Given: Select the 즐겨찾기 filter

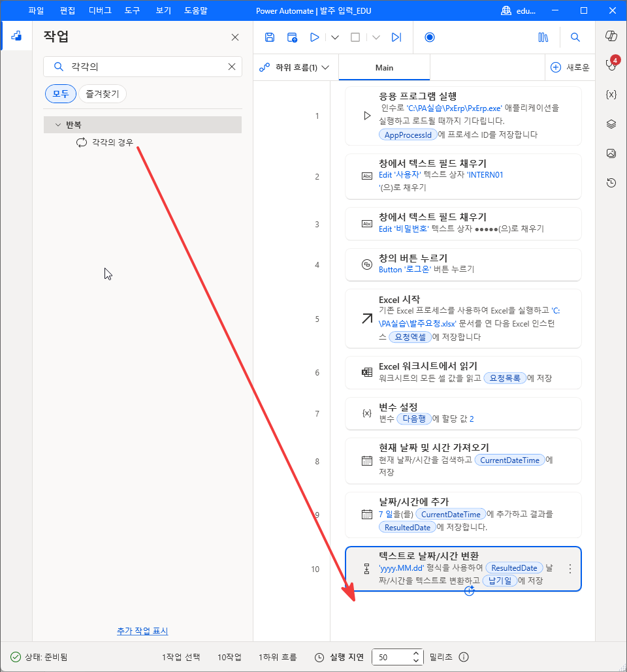Looking at the screenshot, I should [x=103, y=94].
